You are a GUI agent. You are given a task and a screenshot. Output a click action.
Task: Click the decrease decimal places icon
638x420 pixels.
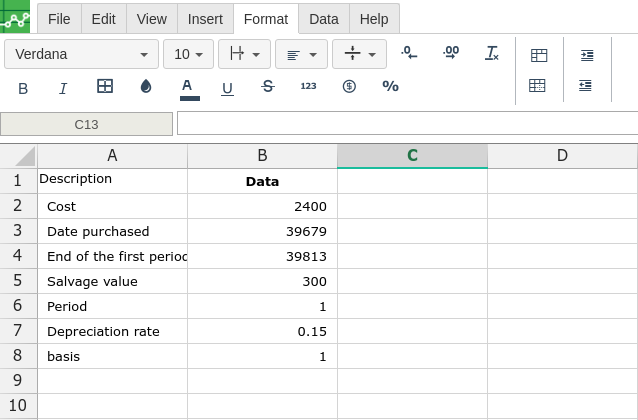pos(409,53)
